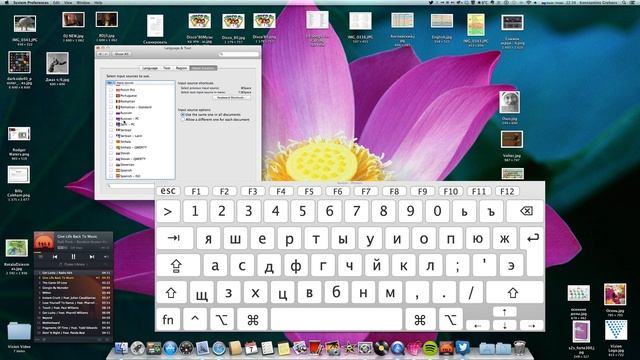
Task: Open Keyboard Shortcuts button
Action: click(x=231, y=98)
